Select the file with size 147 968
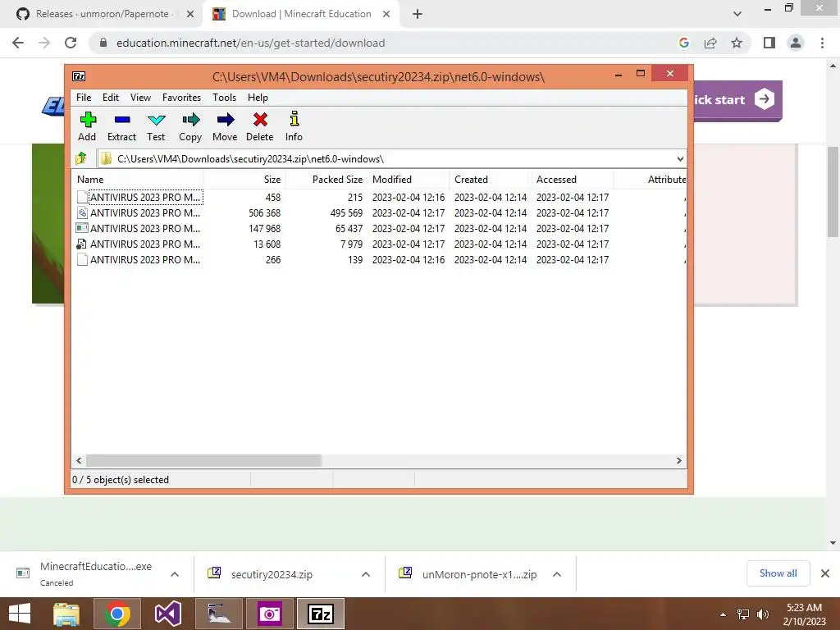 pos(379,228)
